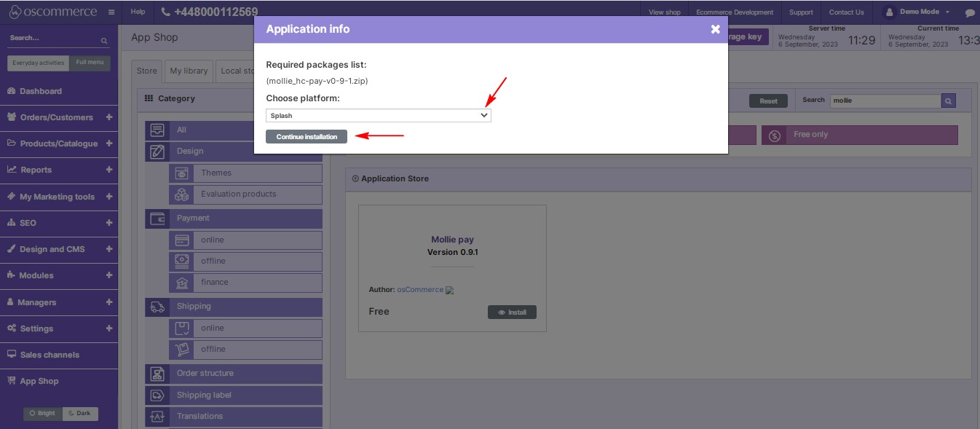
Task: Click the broken image icon beside osCommerce author
Action: coord(450,290)
